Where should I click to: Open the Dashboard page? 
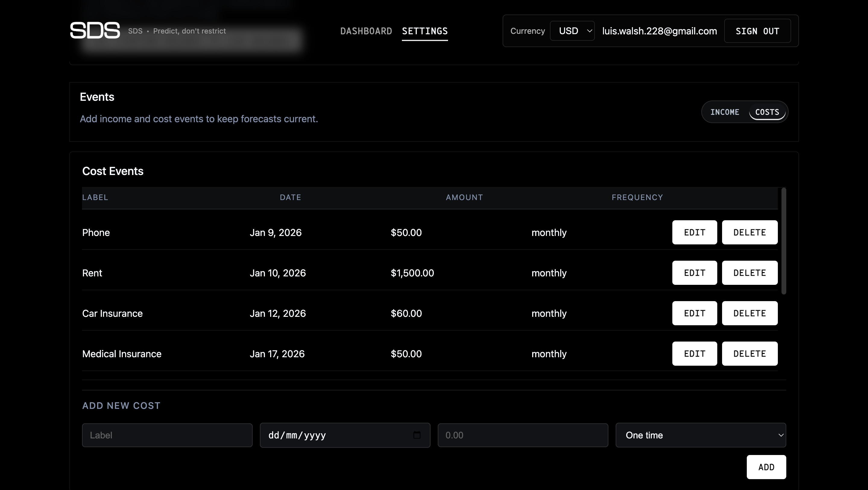366,31
